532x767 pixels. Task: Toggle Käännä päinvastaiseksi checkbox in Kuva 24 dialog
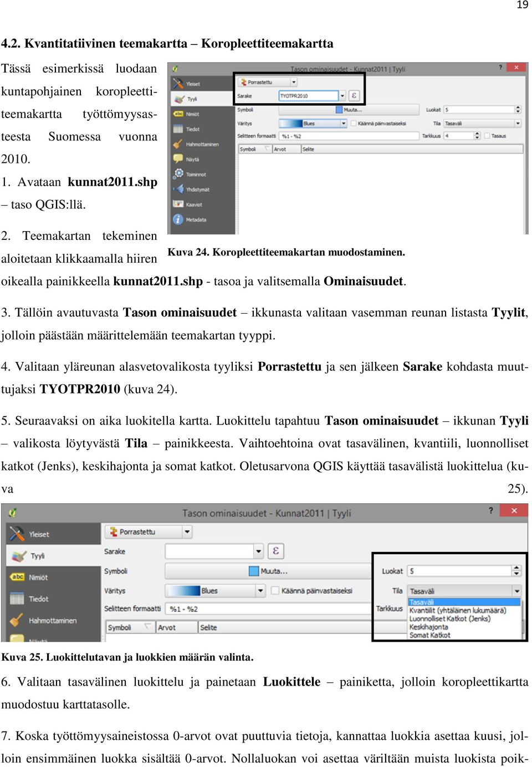click(x=353, y=123)
